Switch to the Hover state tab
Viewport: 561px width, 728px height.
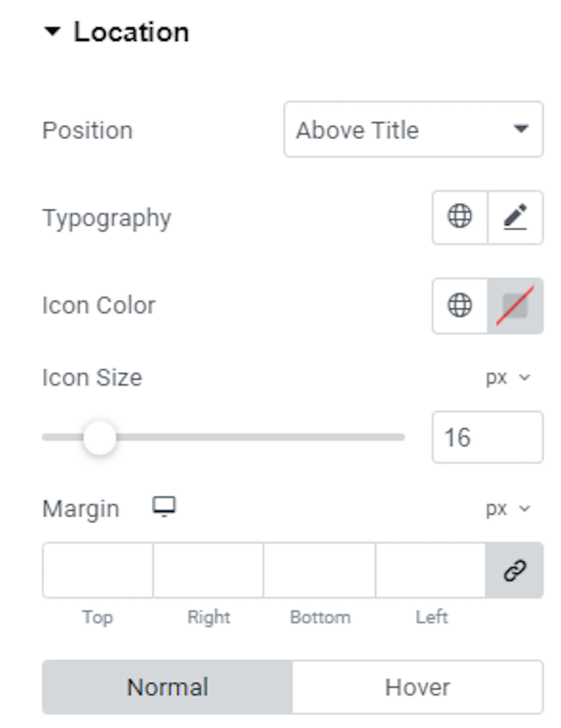click(x=418, y=687)
